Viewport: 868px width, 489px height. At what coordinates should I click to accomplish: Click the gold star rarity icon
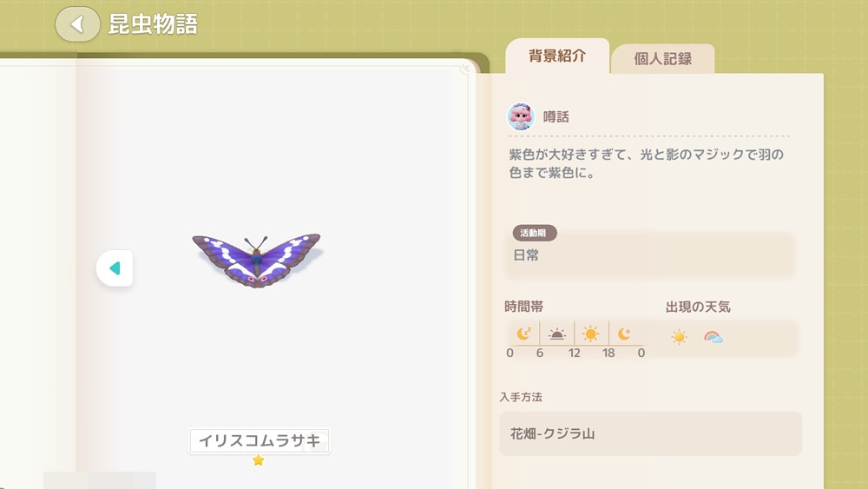coord(259,460)
